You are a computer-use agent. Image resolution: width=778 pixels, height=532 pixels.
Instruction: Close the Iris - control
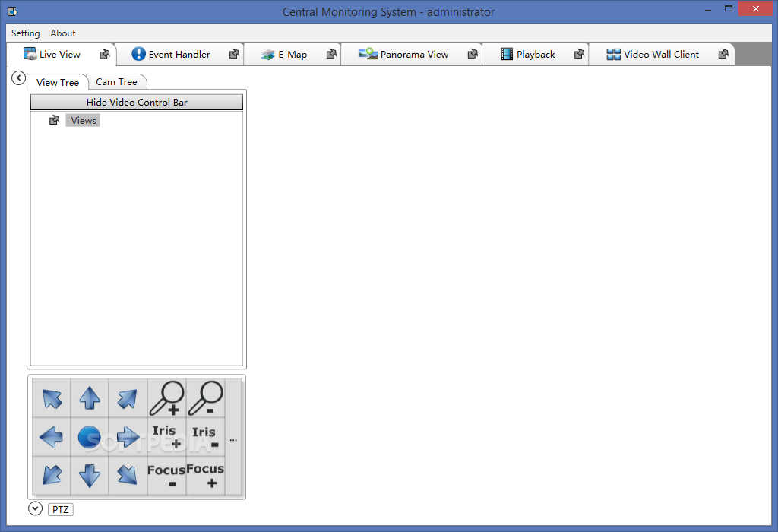coord(205,437)
